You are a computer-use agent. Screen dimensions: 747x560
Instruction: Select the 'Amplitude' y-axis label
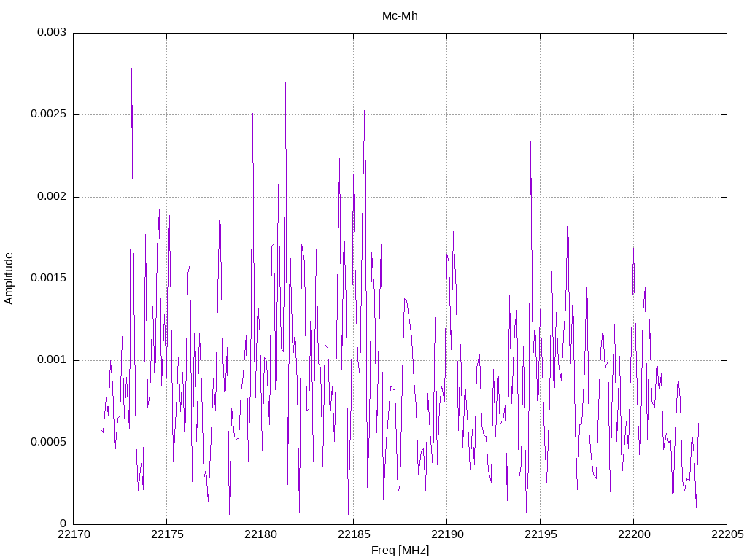click(9, 279)
